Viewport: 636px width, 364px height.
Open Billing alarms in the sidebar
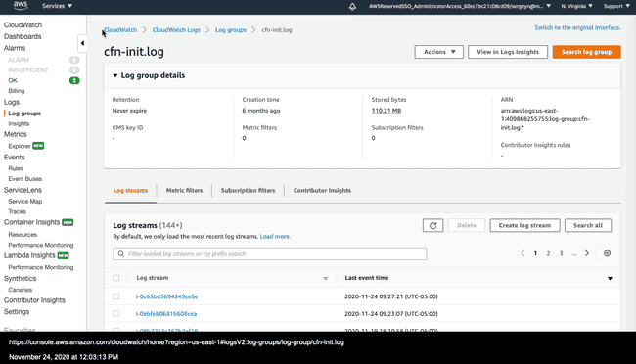17,91
